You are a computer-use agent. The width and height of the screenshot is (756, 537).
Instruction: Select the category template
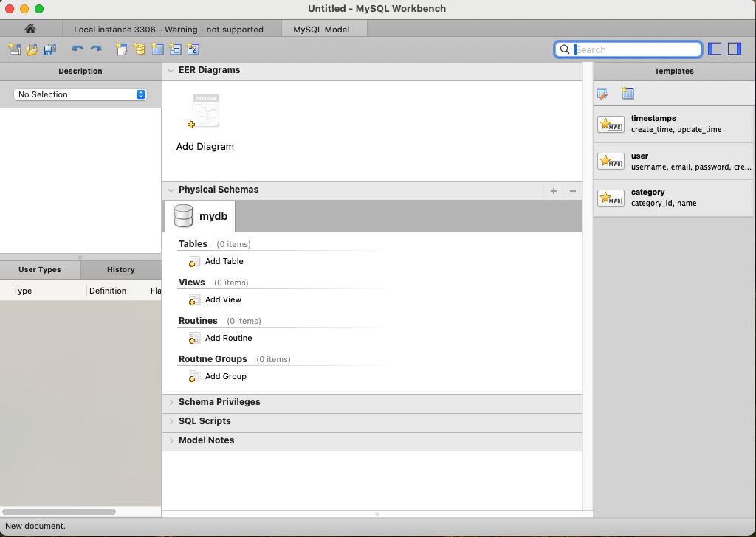(673, 198)
